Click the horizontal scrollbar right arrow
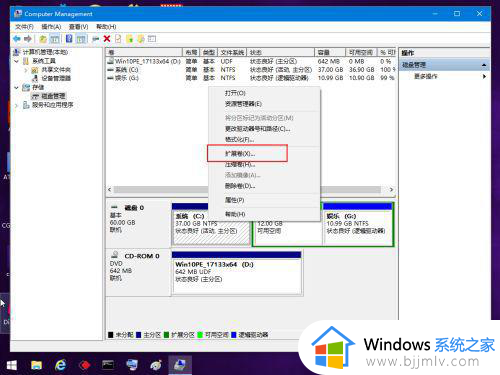500x375 pixels. [x=391, y=189]
